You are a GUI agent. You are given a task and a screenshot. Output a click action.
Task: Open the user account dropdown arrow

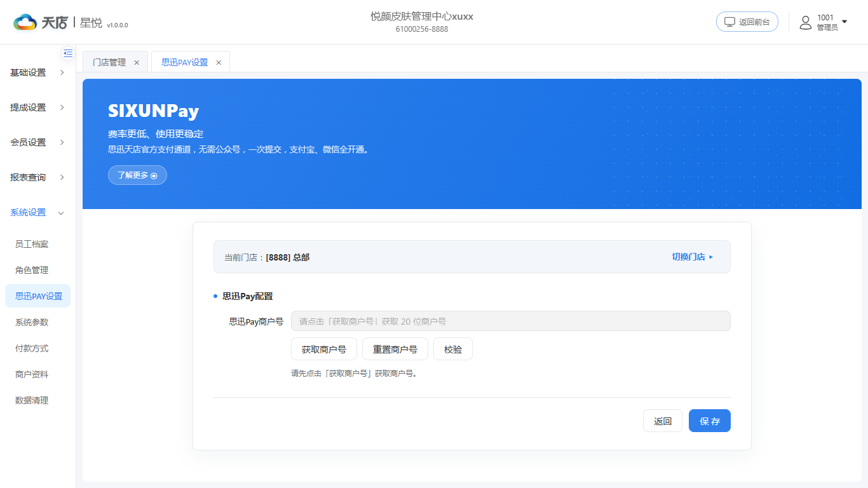point(844,22)
